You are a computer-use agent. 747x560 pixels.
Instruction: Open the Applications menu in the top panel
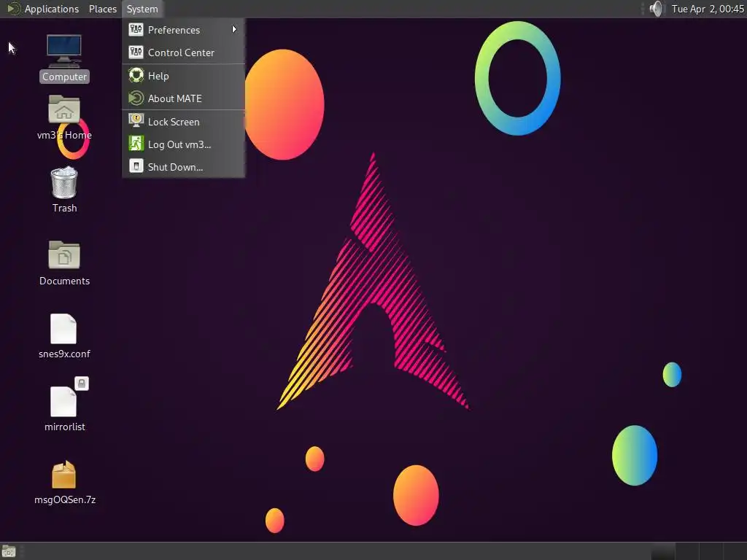43,9
